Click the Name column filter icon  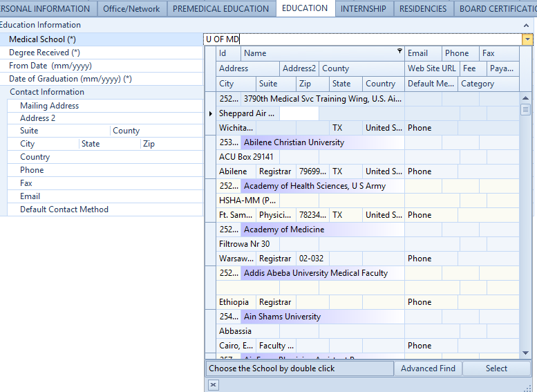(x=399, y=51)
